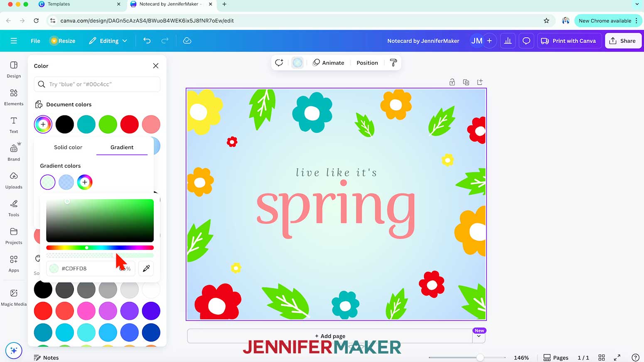Click the Add page button
Image resolution: width=644 pixels, height=362 pixels.
coord(330,336)
